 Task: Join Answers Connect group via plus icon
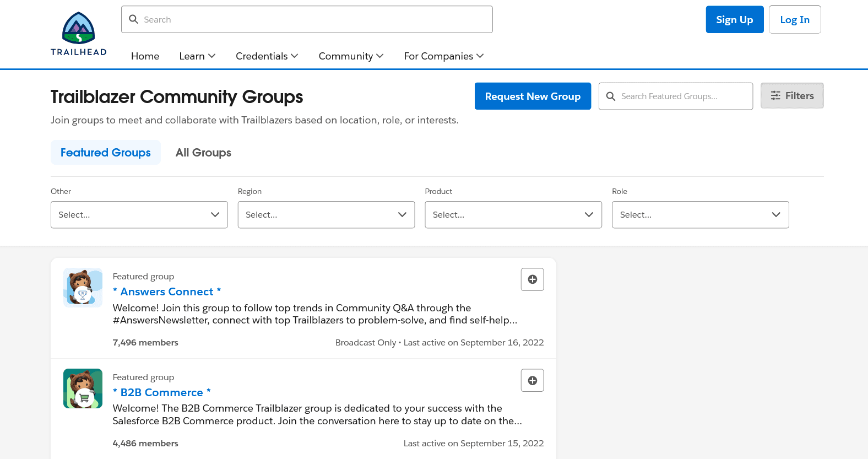click(533, 279)
